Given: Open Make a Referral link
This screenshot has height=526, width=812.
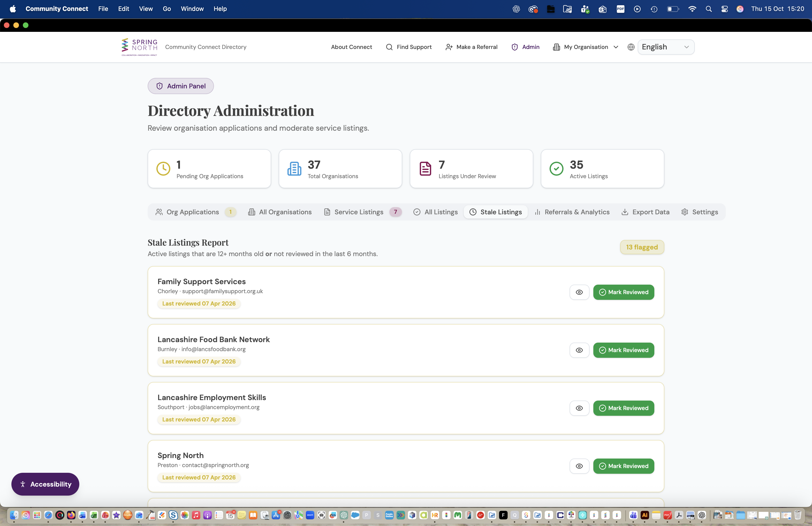Looking at the screenshot, I should click(x=471, y=47).
